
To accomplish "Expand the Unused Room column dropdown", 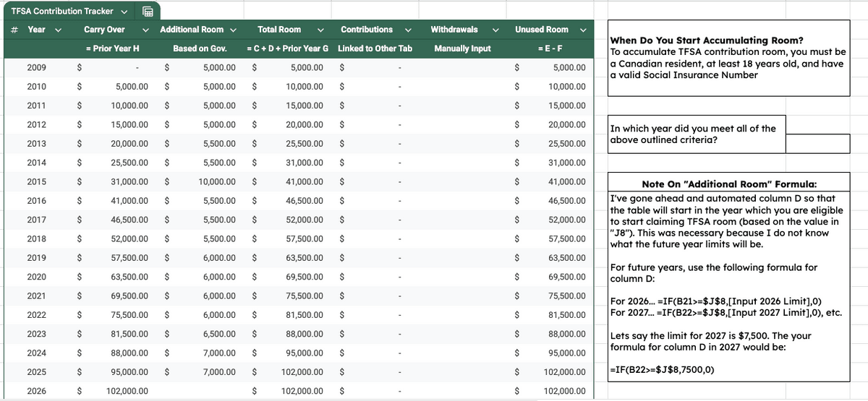I will click(x=583, y=30).
